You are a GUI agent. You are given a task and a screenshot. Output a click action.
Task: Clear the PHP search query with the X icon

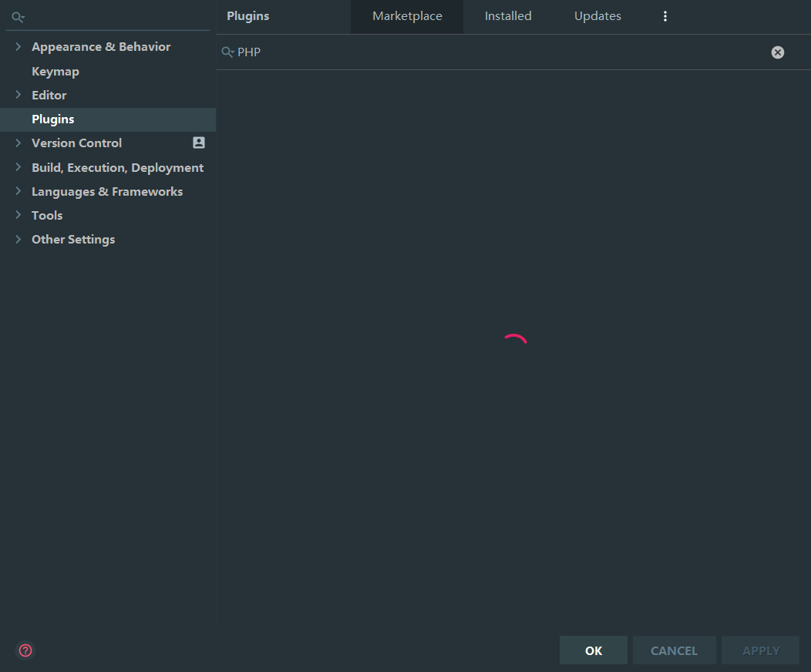777,52
